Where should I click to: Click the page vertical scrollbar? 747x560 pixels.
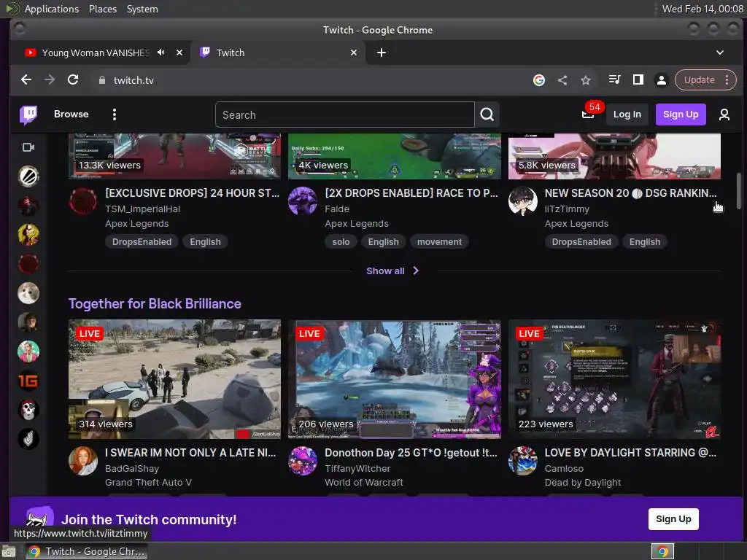(x=739, y=190)
